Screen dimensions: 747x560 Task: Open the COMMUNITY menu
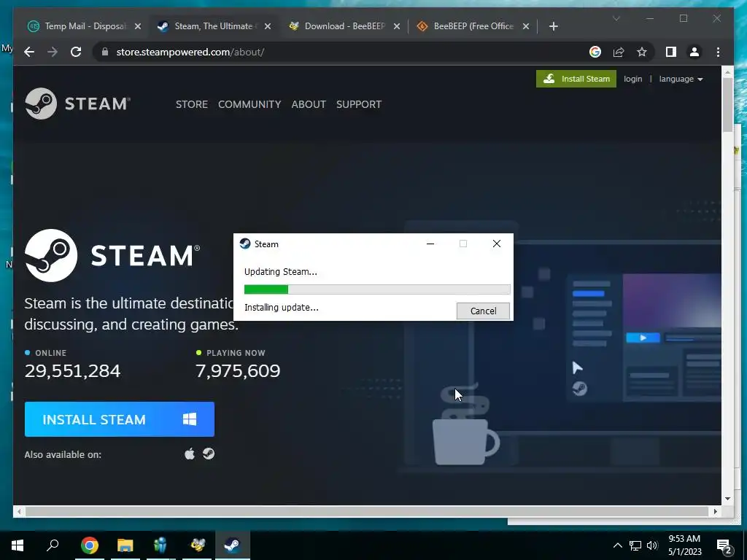click(x=249, y=104)
